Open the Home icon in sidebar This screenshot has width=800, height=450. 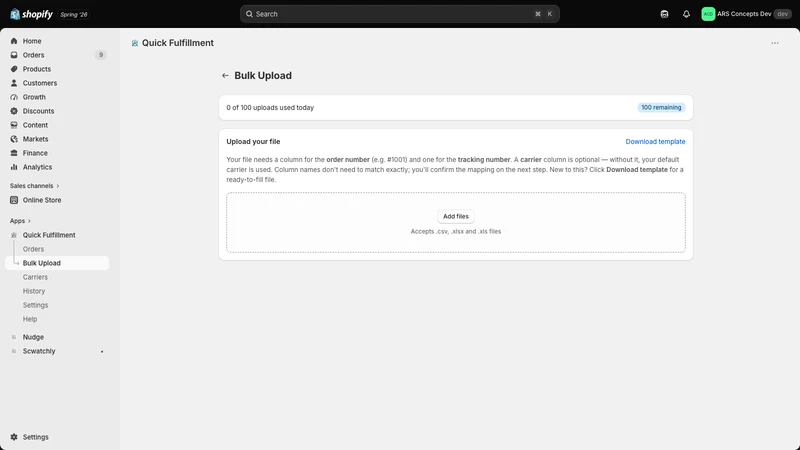14,41
